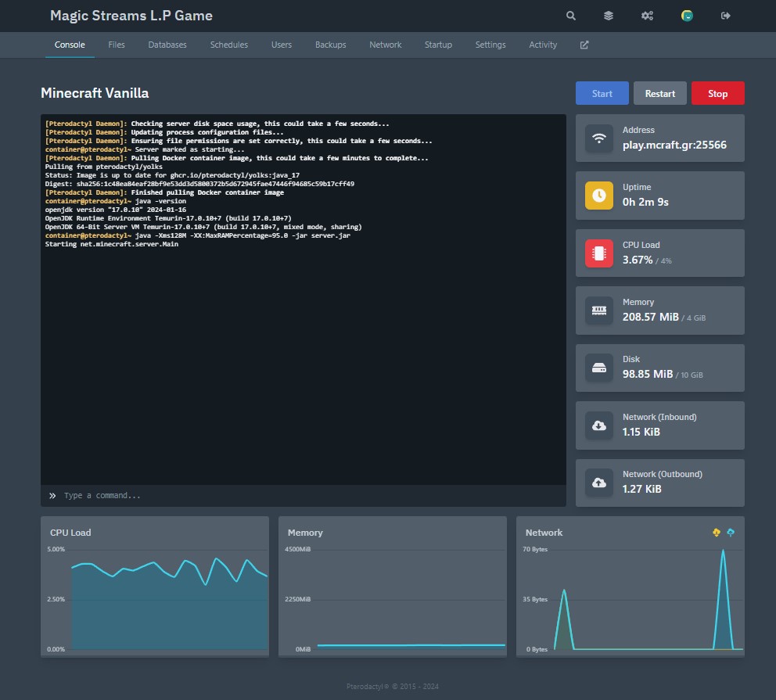Click the Restart button
The width and height of the screenshot is (776, 700).
(659, 93)
